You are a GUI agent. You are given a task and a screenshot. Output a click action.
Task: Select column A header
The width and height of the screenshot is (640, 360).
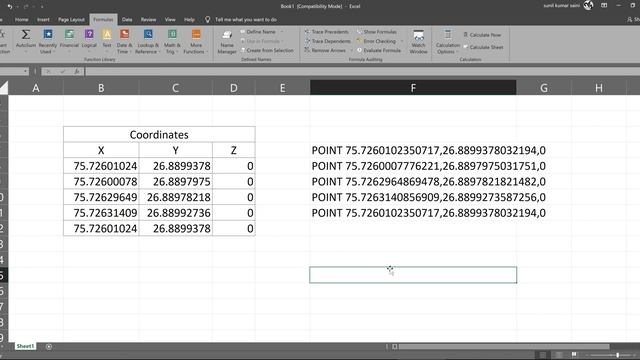pyautogui.click(x=36, y=88)
